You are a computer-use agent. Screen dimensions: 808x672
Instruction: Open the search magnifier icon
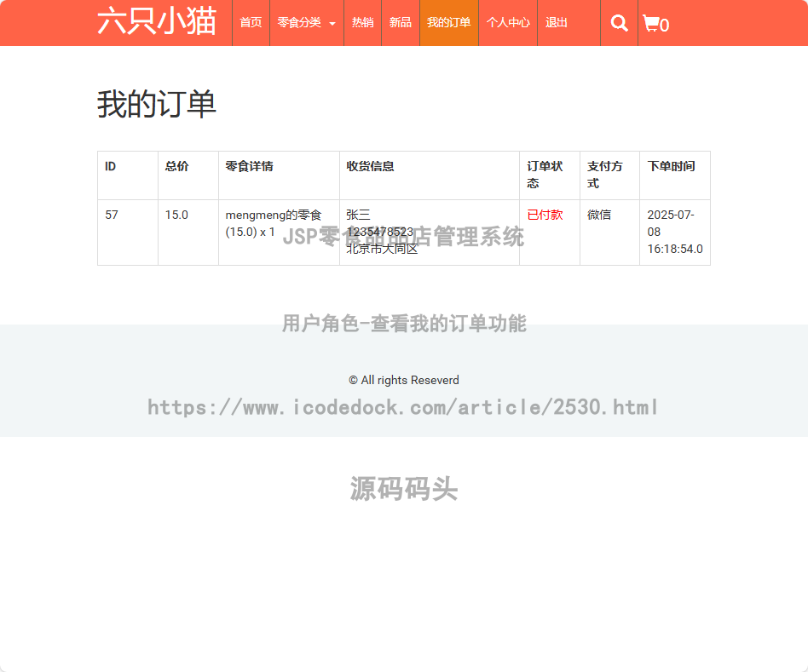(x=619, y=23)
